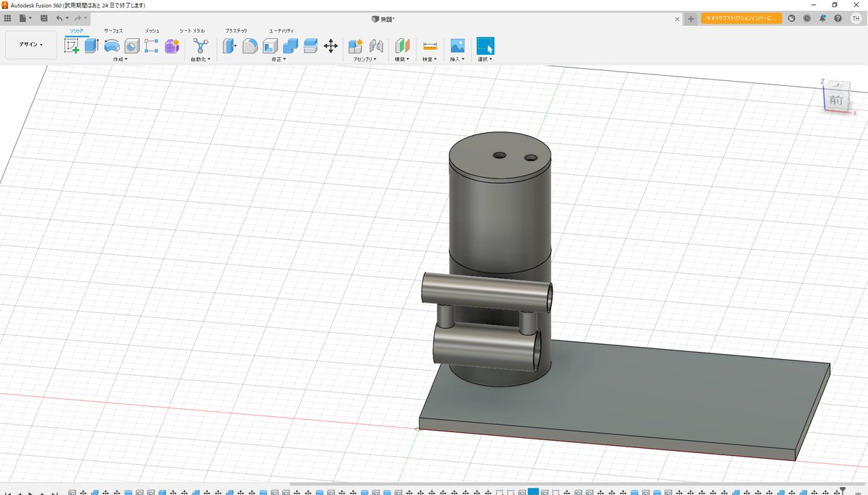The height and width of the screenshot is (495, 868).
Task: Switch to the プラスチック tab
Action: [x=236, y=31]
